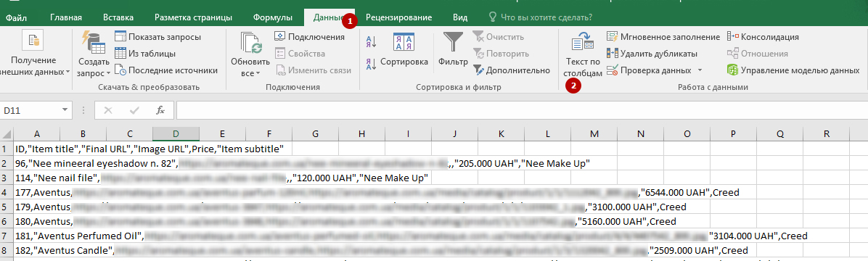Screen dimensions: 868x261
Task: Select row 8 header
Action: coord(7,250)
